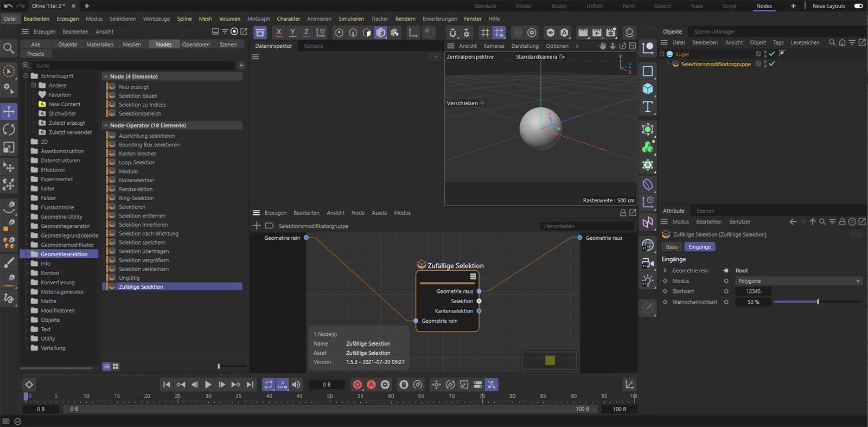Toggle X axis lock in top toolbar
The image size is (868, 427).
[279, 33]
